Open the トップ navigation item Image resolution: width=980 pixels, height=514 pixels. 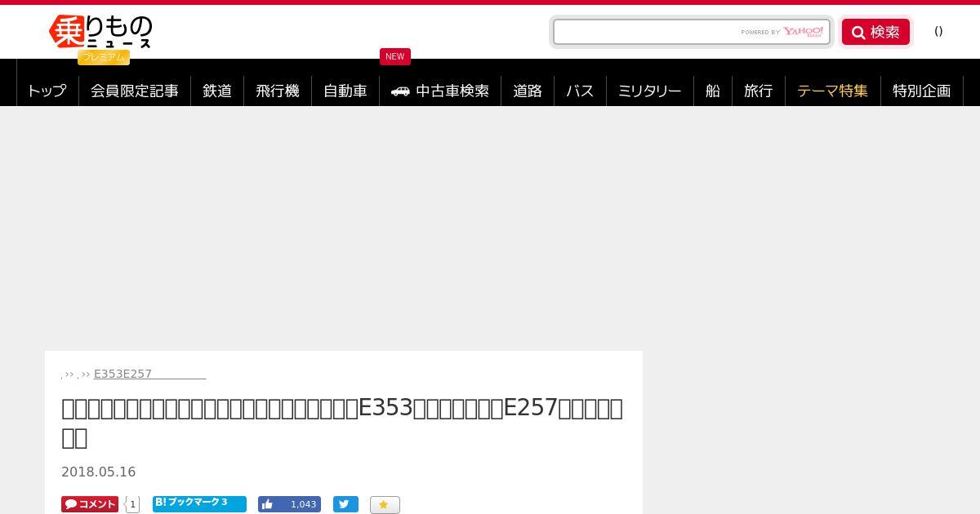(47, 91)
